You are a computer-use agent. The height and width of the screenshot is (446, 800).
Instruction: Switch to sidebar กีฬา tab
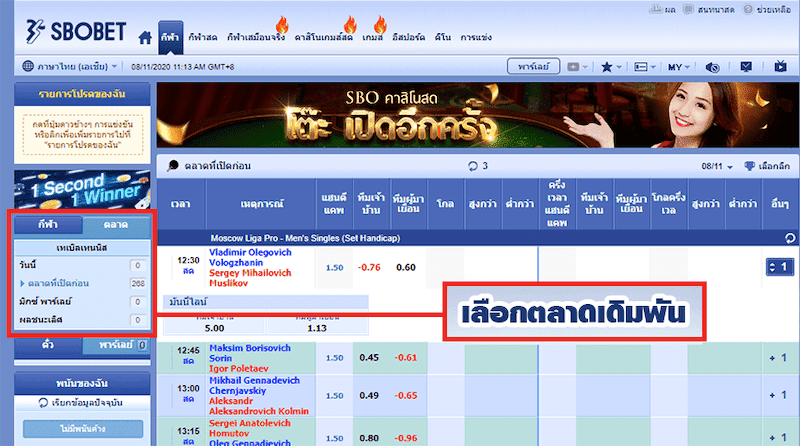pyautogui.click(x=48, y=225)
